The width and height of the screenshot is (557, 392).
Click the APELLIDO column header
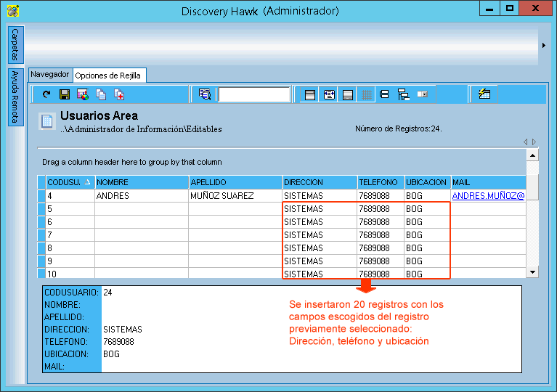[235, 182]
